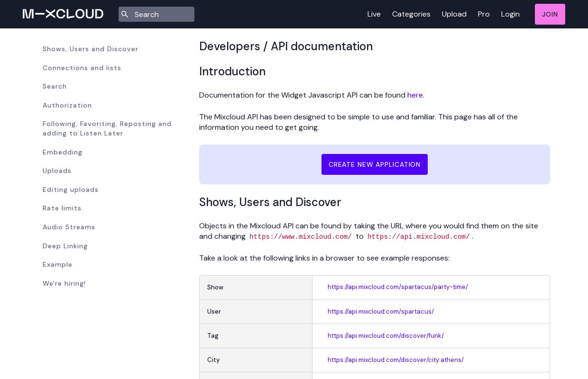Go to the Authorization section

(x=67, y=105)
